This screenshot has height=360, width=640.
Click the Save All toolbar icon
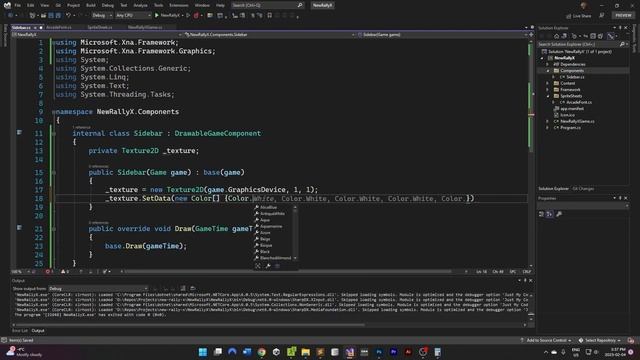(x=58, y=16)
